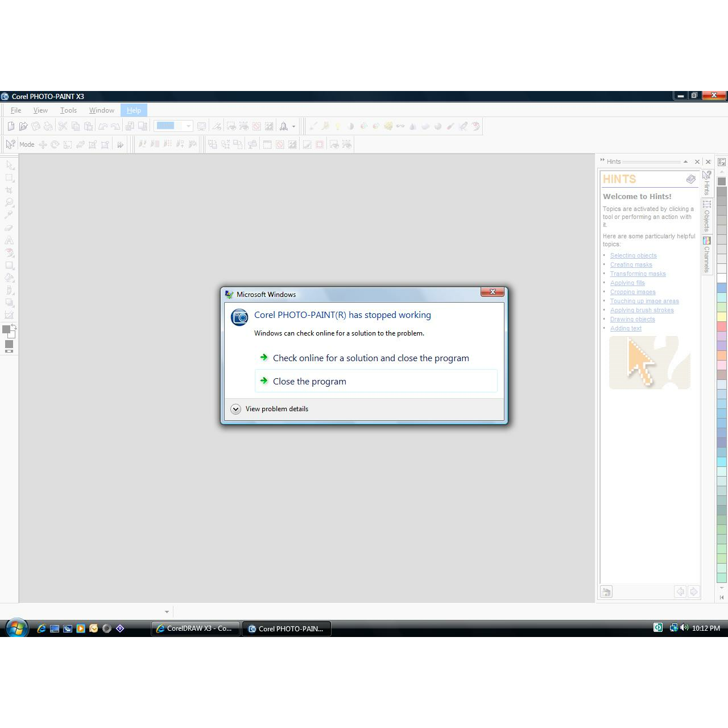Click Close the program option

tap(376, 381)
